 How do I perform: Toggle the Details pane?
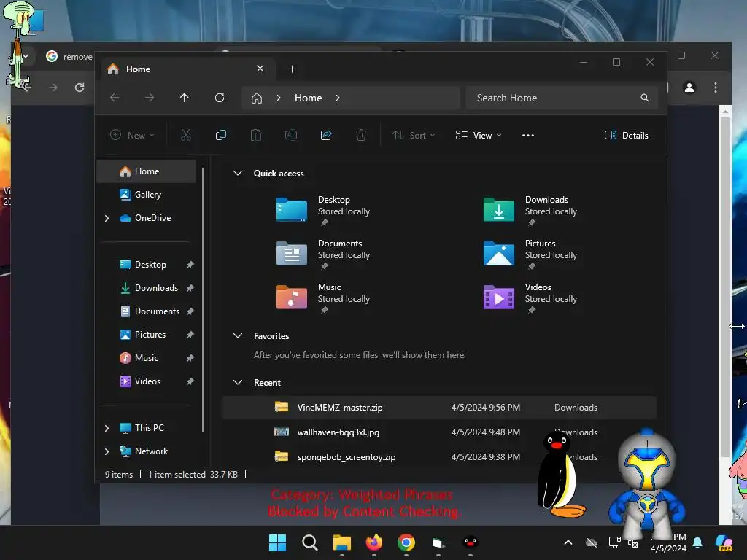[x=626, y=135]
